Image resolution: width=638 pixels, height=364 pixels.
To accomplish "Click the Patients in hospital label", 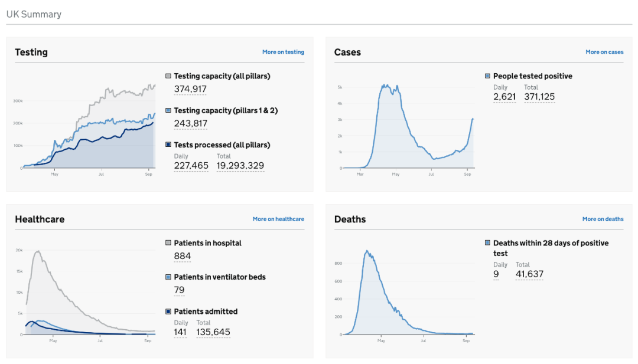I will pyautogui.click(x=207, y=243).
